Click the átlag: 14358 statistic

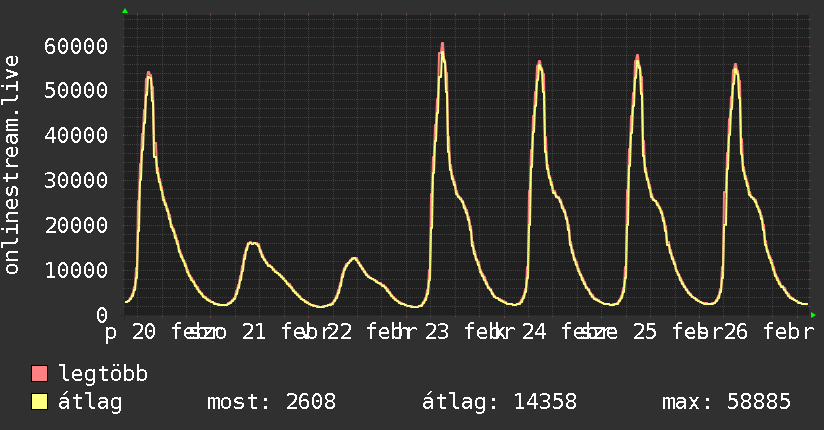(x=499, y=402)
